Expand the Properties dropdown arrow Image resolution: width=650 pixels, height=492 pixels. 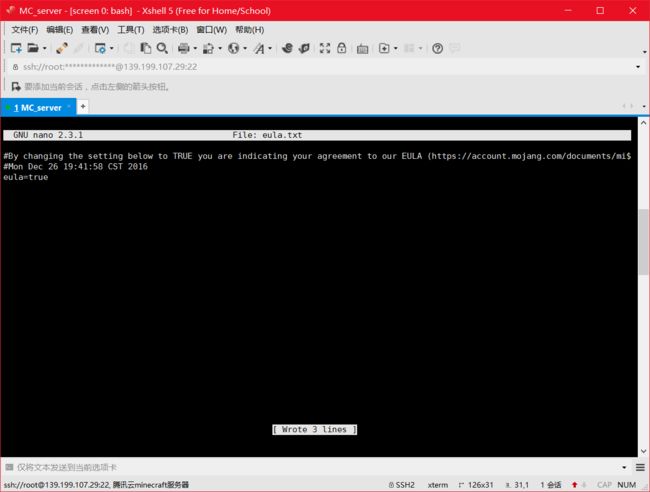click(112, 48)
